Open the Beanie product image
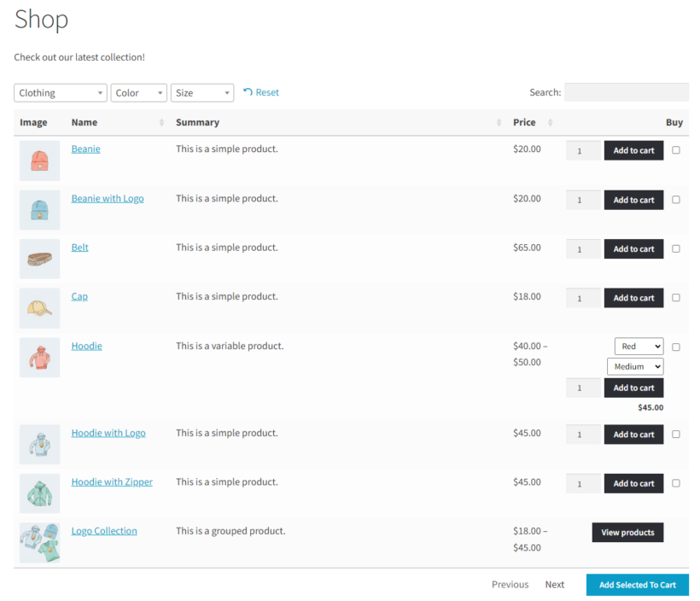This screenshot has height=601, width=700. (x=39, y=160)
